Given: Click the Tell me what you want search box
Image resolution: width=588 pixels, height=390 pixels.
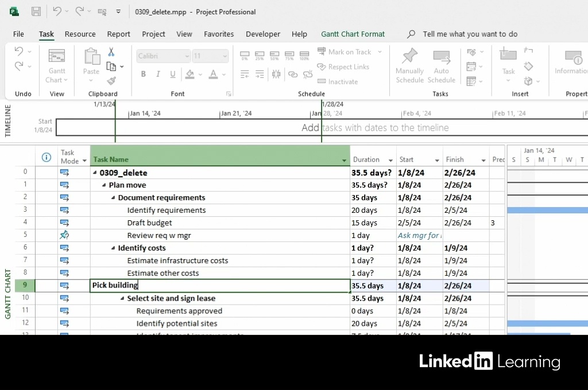Looking at the screenshot, I should [x=470, y=34].
